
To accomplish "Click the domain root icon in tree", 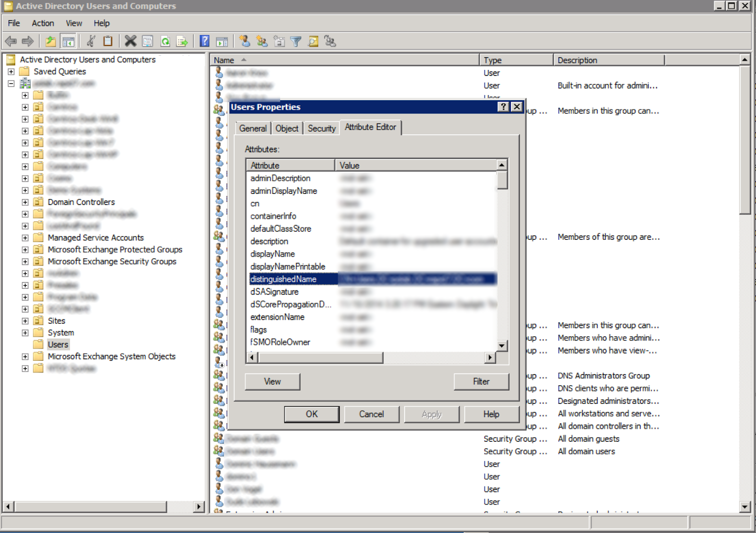I will click(x=25, y=83).
